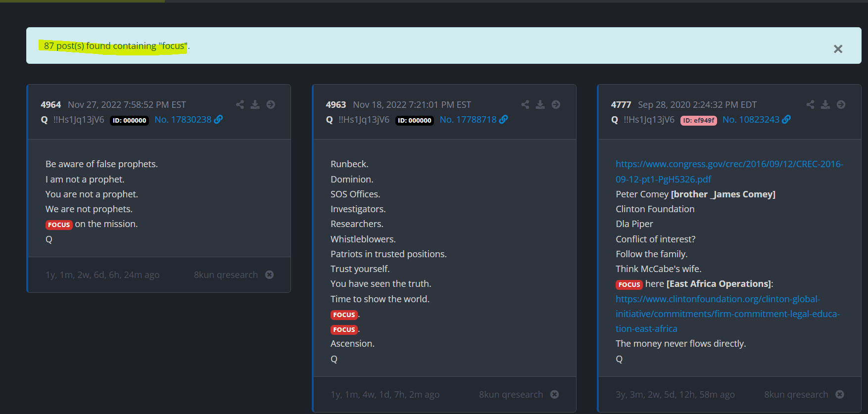This screenshot has width=868, height=414.
Task: Click tripcode !!Hs1Jq13jV6 in post 4964
Action: click(x=79, y=120)
